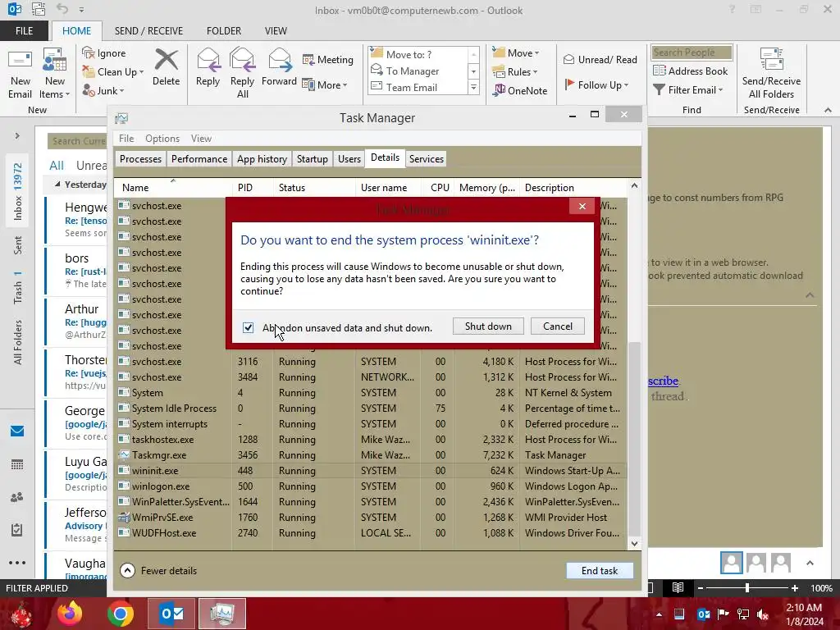Click Send/Receive All Folders icon
Image resolution: width=840 pixels, height=630 pixels.
[771, 73]
